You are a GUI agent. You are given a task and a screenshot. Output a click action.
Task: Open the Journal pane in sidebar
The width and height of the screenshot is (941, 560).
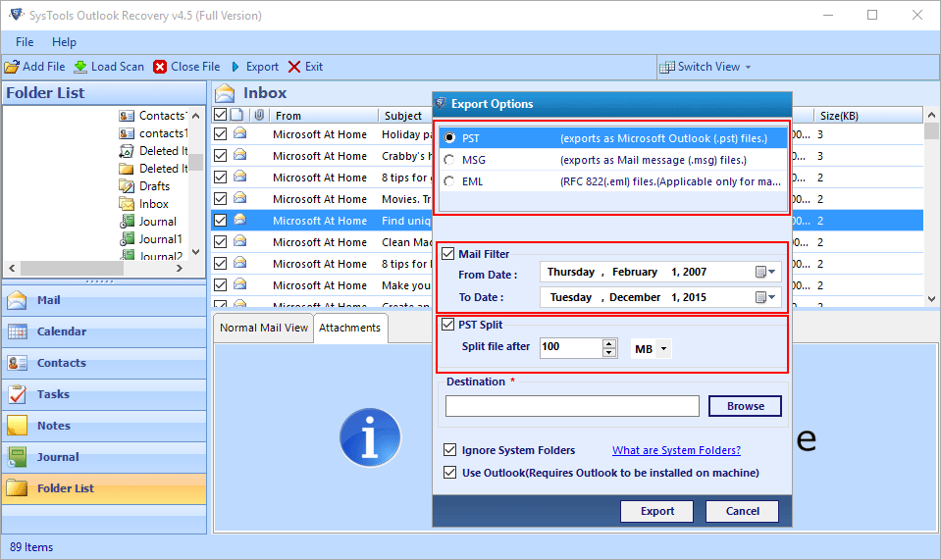point(58,457)
